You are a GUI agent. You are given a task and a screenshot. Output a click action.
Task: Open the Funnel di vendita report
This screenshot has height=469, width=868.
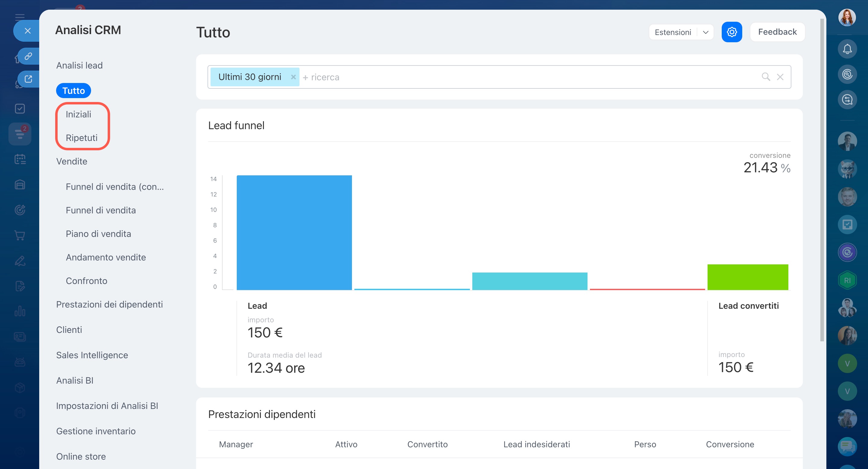click(101, 210)
